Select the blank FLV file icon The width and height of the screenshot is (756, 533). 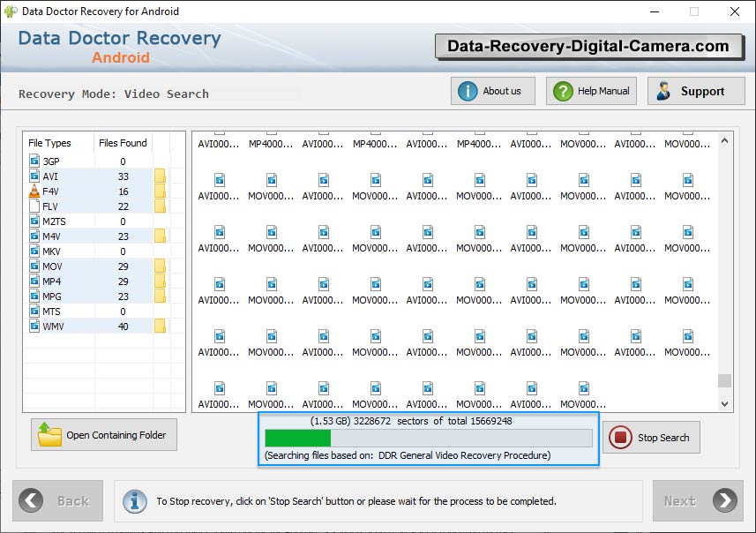point(34,206)
